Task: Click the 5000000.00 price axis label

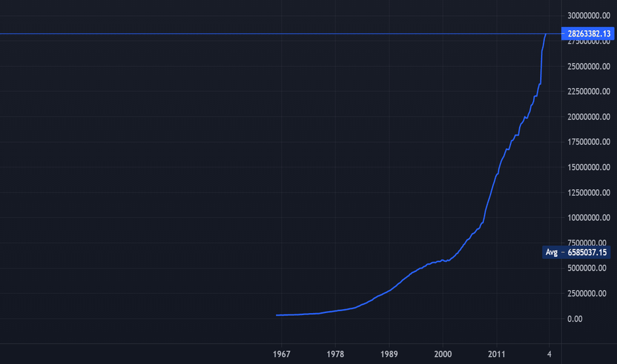Action: click(x=587, y=268)
